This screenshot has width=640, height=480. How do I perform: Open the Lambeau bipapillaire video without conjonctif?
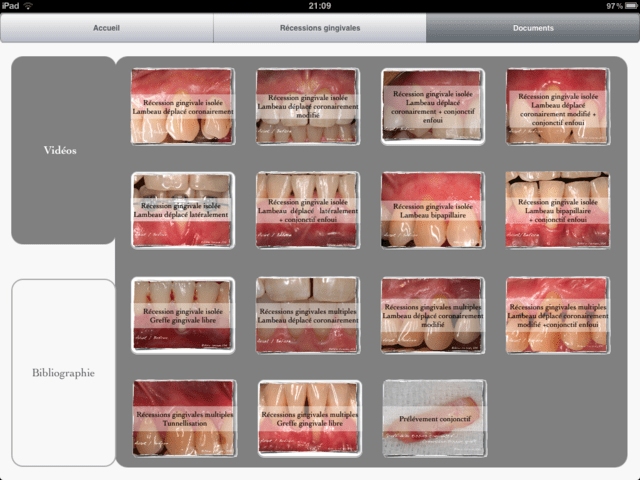coord(433,211)
